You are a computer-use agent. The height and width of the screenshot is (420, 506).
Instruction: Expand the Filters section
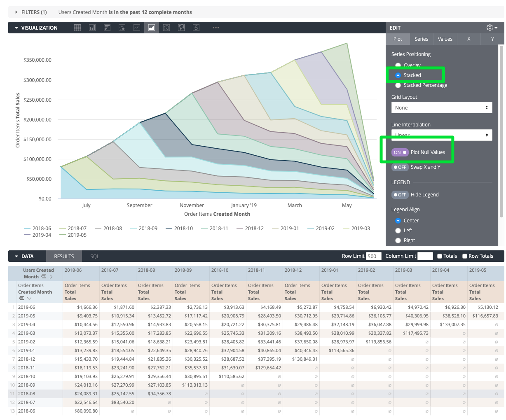coord(16,12)
